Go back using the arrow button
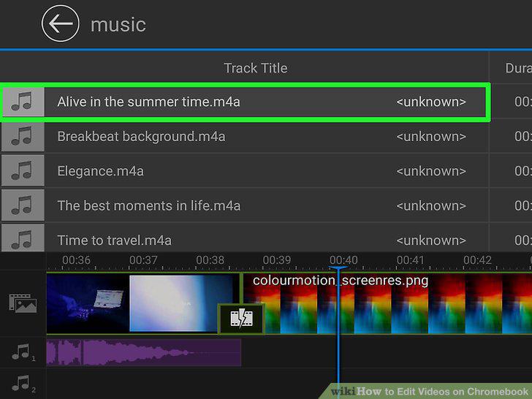 [x=61, y=23]
